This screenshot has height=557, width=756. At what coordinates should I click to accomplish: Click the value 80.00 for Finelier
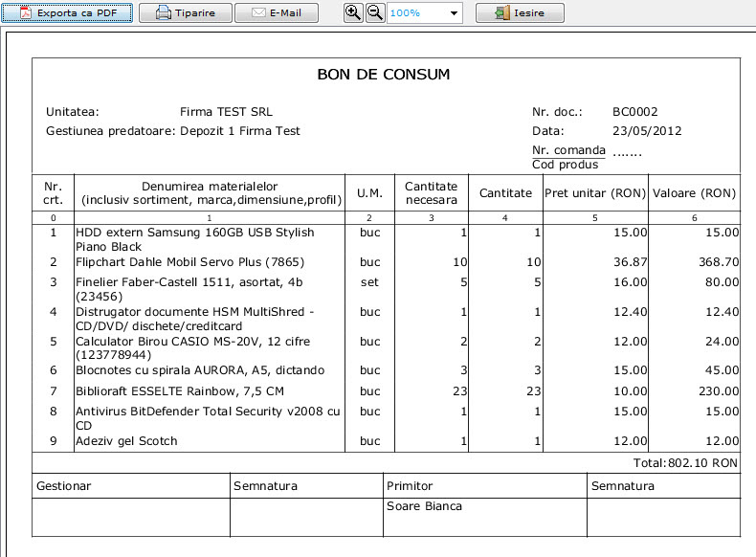coord(722,282)
